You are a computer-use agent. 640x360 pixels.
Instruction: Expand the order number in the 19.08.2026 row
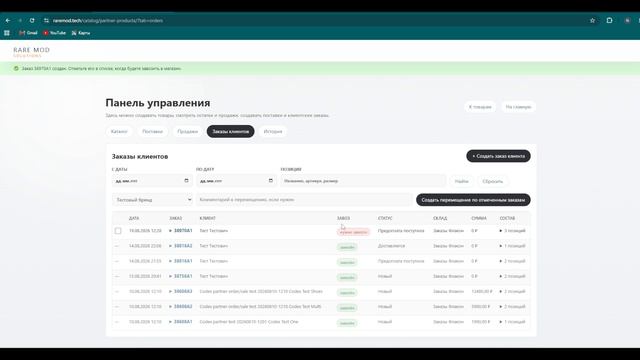180,231
